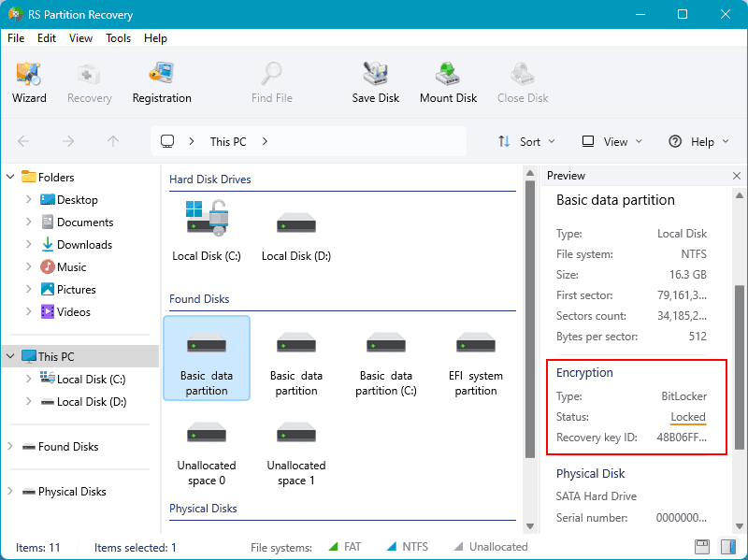Navigate up one level arrow
748x560 pixels.
(x=113, y=141)
